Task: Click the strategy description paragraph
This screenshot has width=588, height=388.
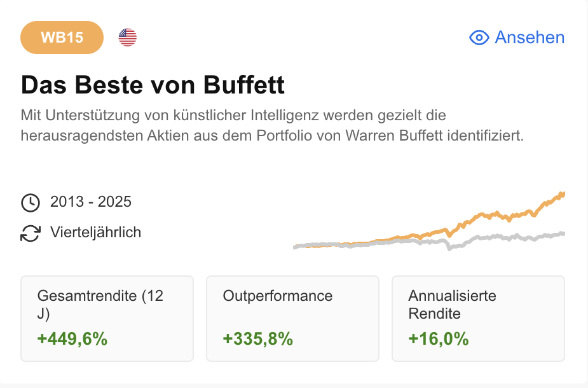Action: click(x=271, y=126)
